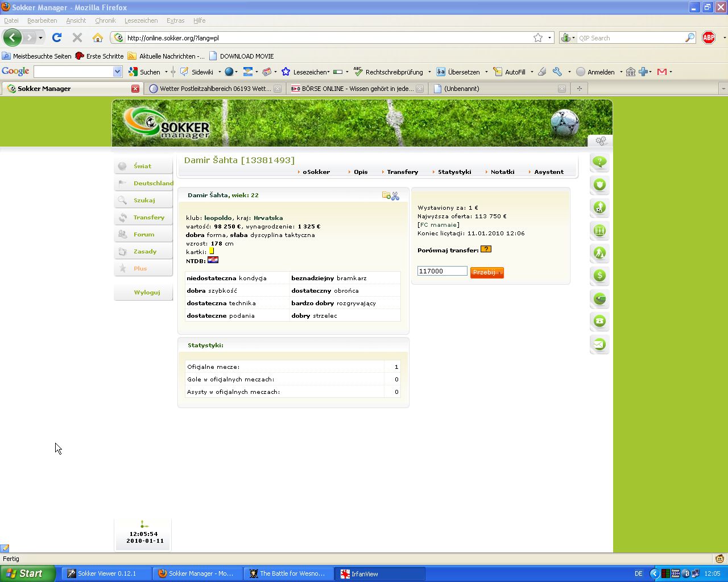Expand the Google search box dropdown

[117, 72]
